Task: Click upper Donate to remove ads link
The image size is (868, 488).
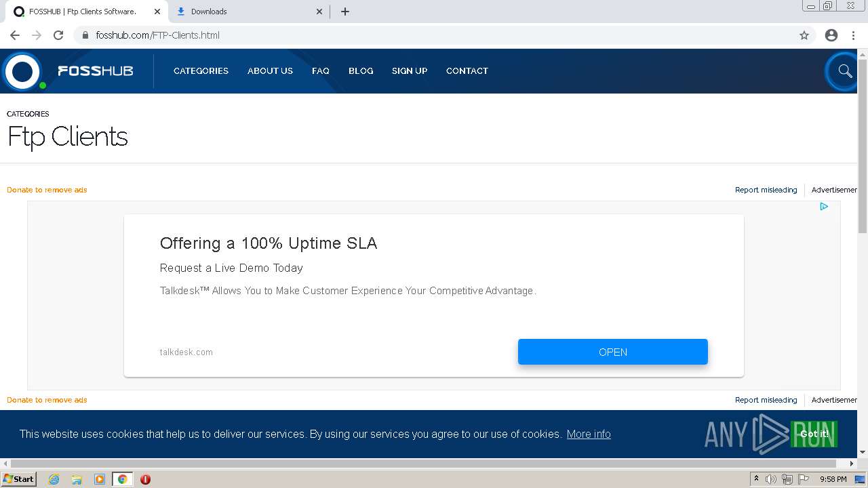Action: 47,190
